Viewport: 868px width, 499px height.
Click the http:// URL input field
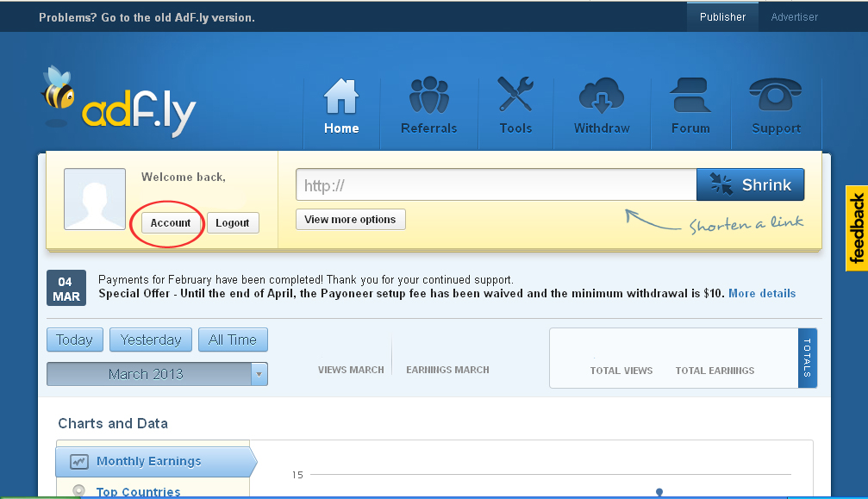496,184
